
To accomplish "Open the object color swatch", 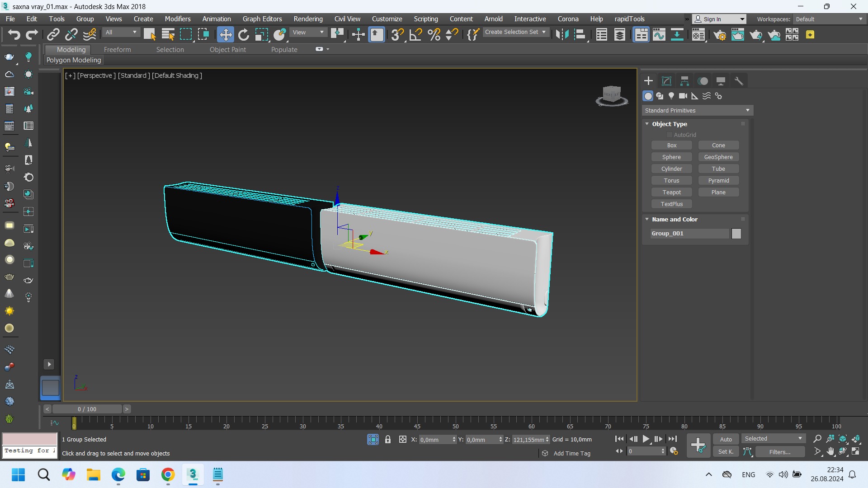I will [x=736, y=233].
